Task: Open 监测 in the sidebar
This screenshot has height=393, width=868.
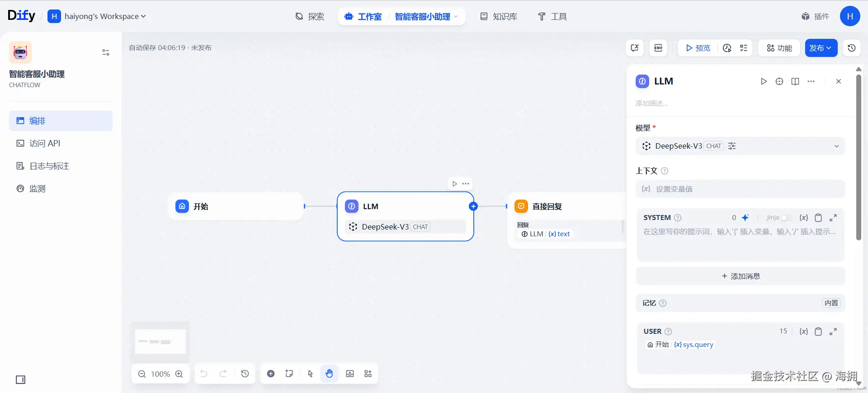Action: [61, 188]
